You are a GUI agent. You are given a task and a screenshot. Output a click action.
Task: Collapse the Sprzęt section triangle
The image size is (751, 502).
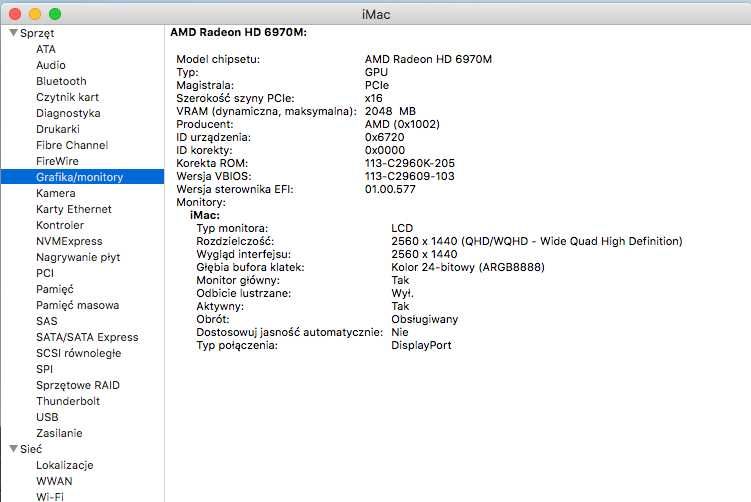tap(13, 33)
